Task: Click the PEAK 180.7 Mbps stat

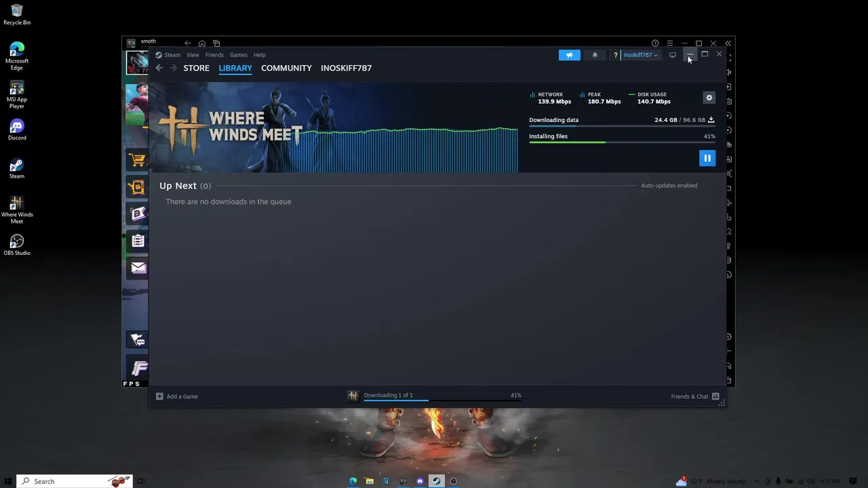Action: (600, 98)
